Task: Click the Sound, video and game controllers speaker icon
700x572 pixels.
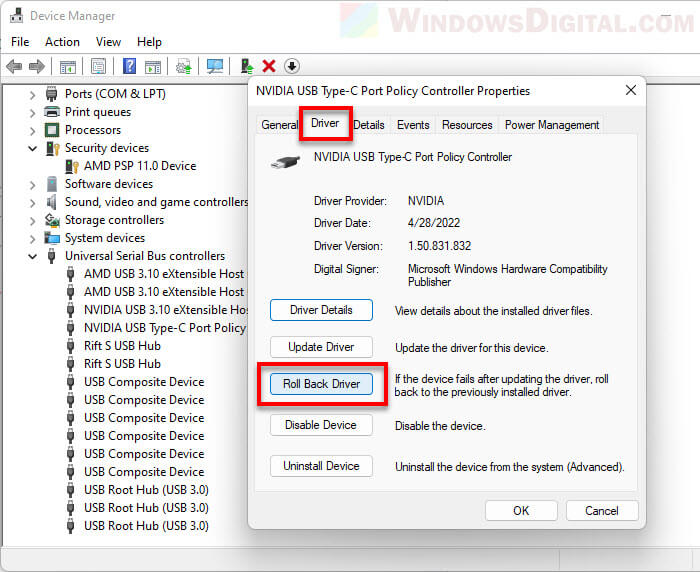Action: coord(52,202)
